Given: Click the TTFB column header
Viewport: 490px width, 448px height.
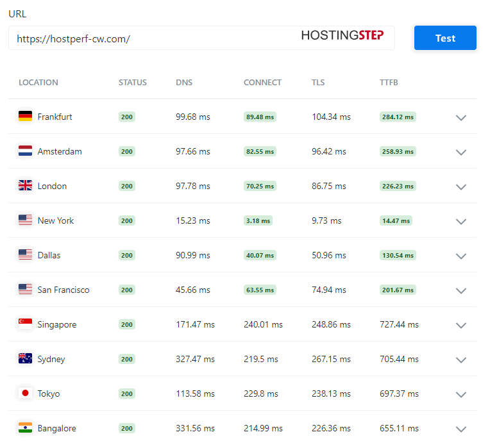Looking at the screenshot, I should 389,83.
